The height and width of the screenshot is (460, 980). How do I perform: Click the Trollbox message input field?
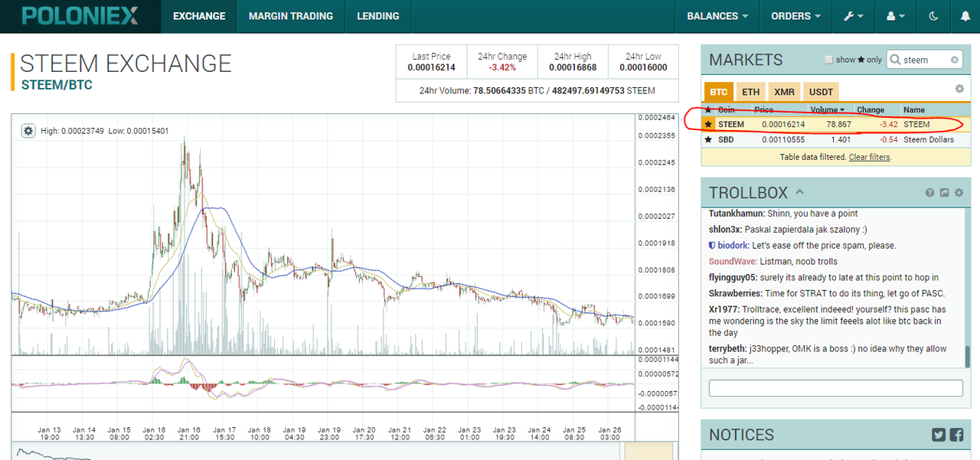(x=835, y=388)
